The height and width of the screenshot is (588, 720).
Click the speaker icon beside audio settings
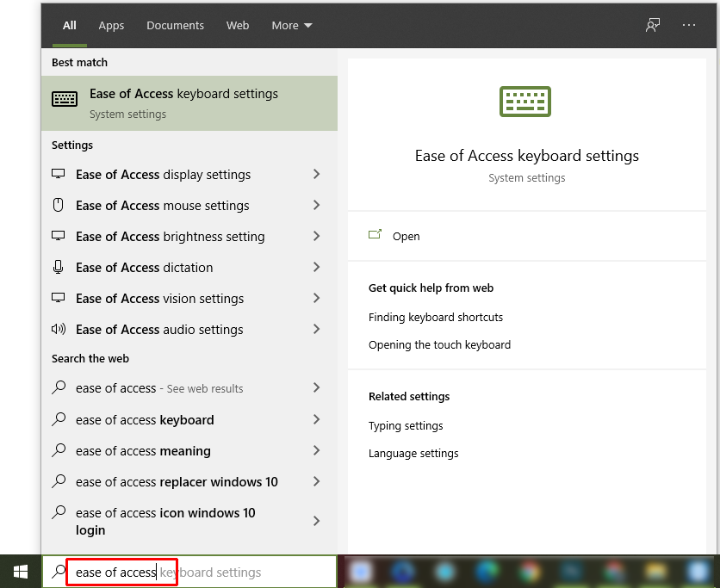[x=59, y=330]
